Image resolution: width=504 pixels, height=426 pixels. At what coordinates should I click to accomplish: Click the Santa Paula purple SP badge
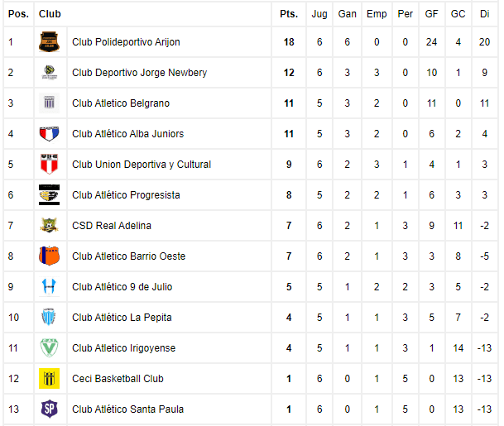(x=49, y=409)
